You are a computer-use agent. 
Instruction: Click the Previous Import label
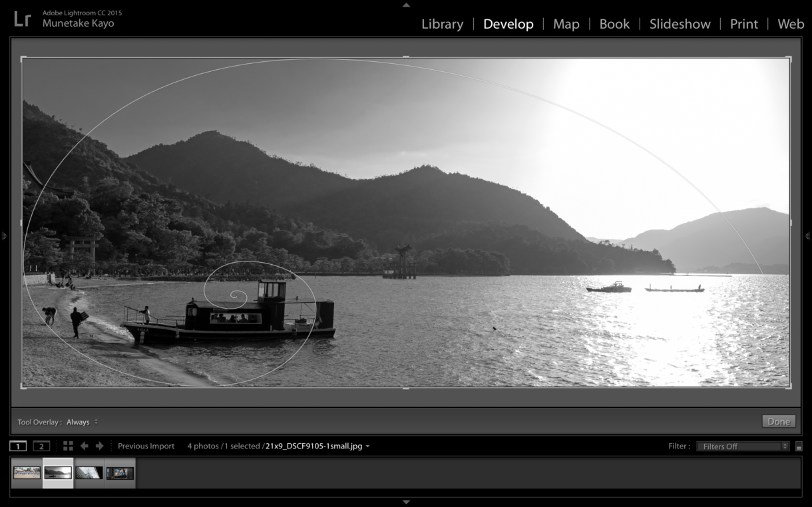coord(146,446)
